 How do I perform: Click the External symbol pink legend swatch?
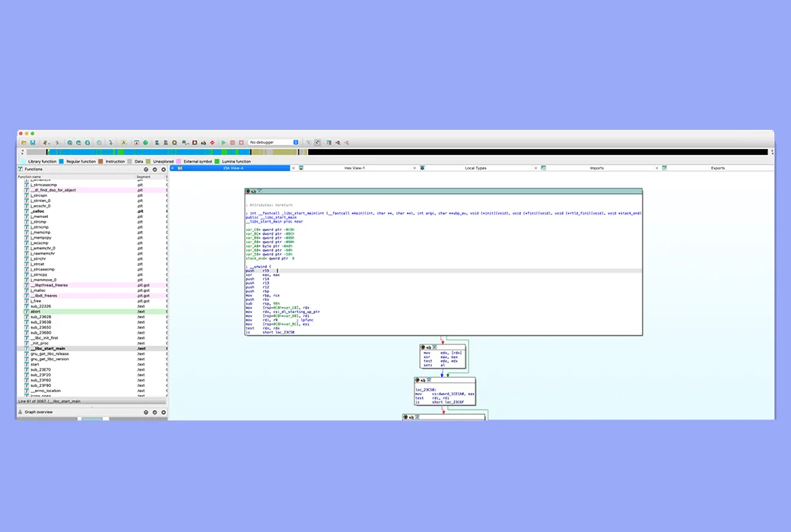pos(179,161)
